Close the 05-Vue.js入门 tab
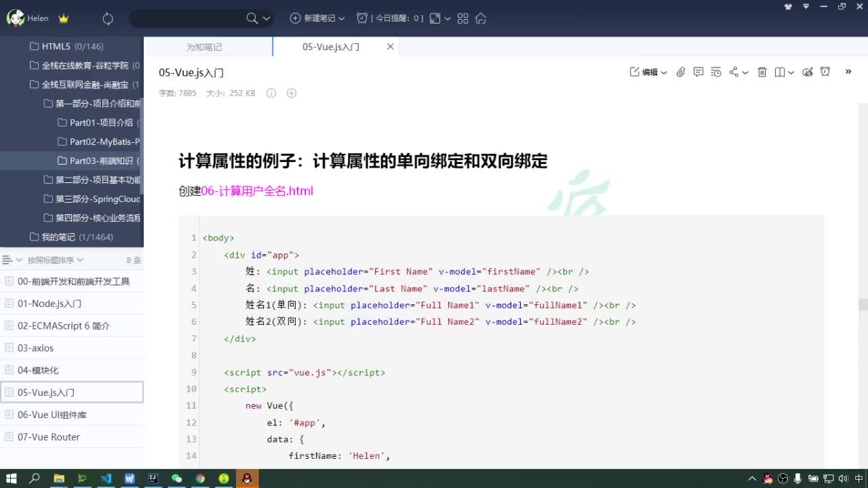The image size is (868, 488). click(390, 47)
